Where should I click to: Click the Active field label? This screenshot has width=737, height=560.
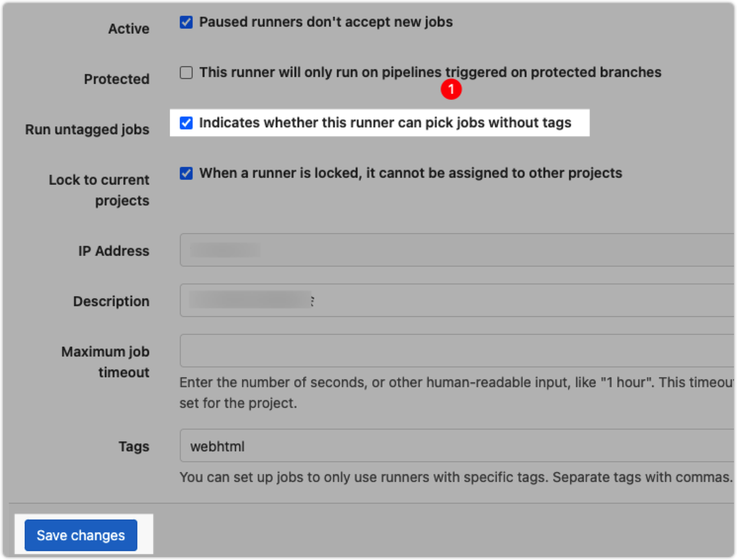[129, 28]
